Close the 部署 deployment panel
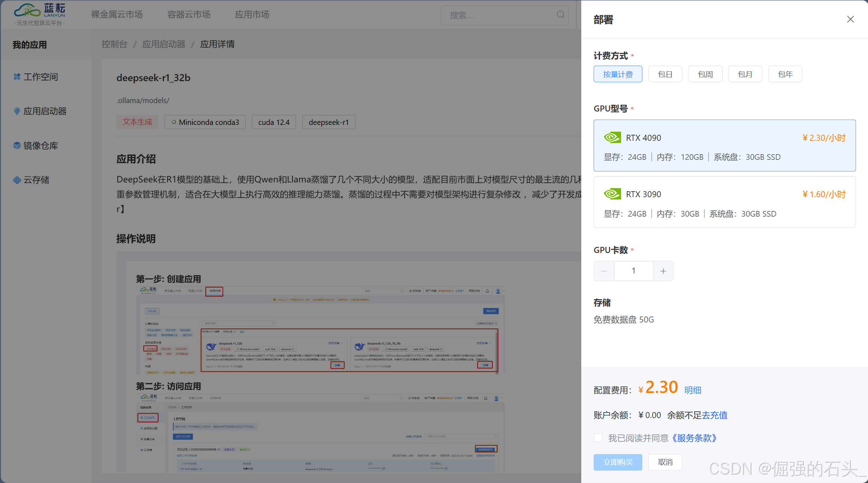The height and width of the screenshot is (483, 868). [850, 19]
